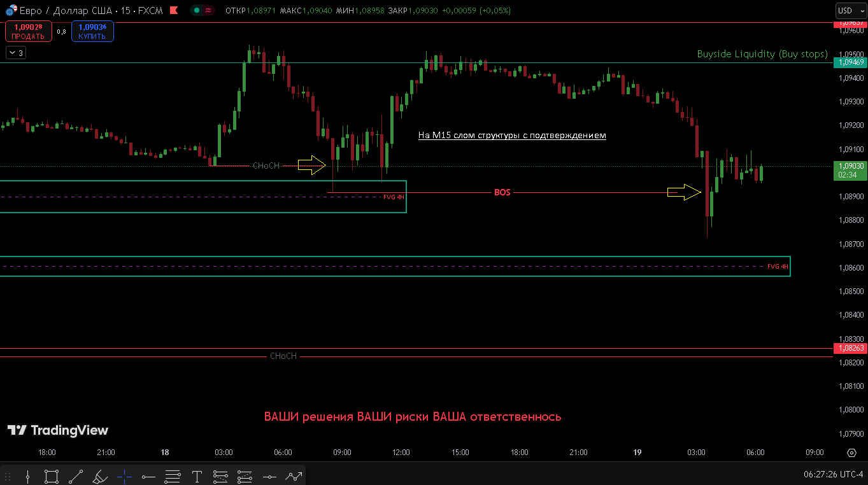
Task: Select the zigzag pattern tool
Action: [293, 475]
